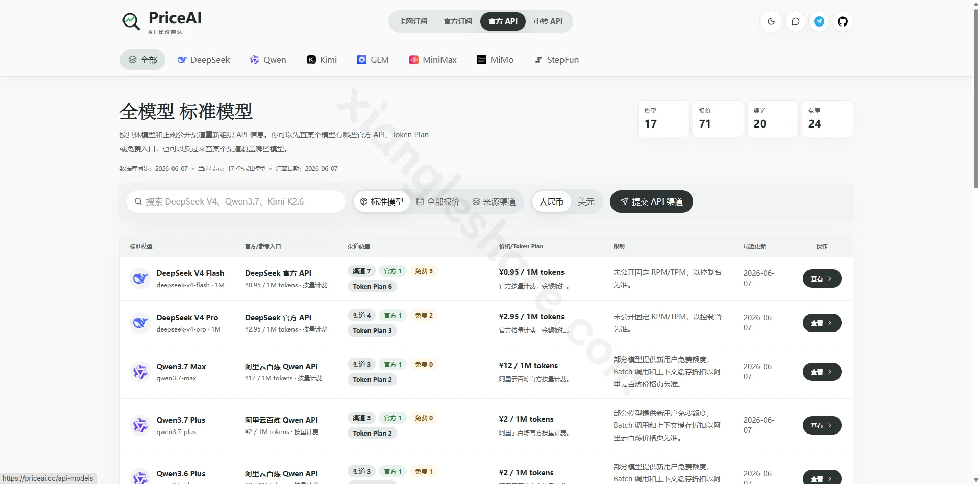Open the 官方订阅 tab
980x484 pixels.
pyautogui.click(x=458, y=21)
